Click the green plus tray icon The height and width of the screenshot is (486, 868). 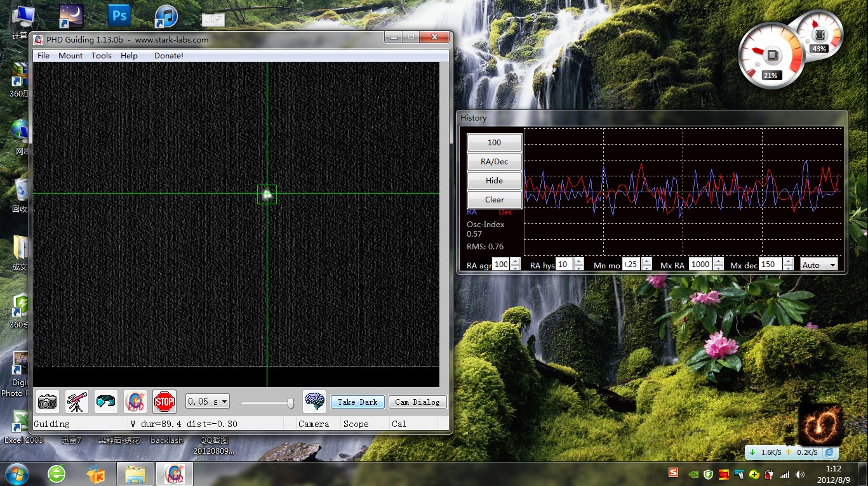click(x=754, y=474)
